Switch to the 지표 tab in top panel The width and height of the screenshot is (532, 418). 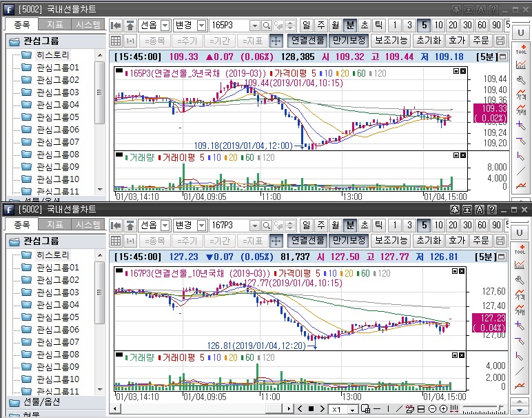pos(54,24)
